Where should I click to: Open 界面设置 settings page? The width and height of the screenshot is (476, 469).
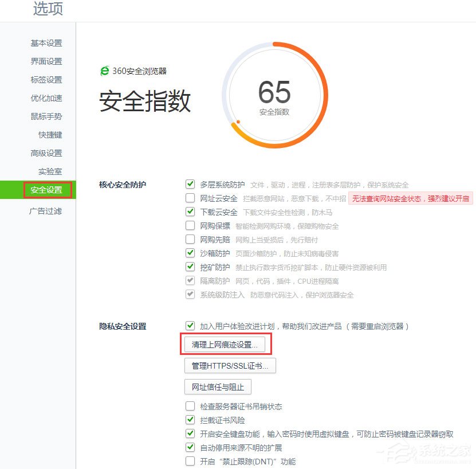point(50,61)
